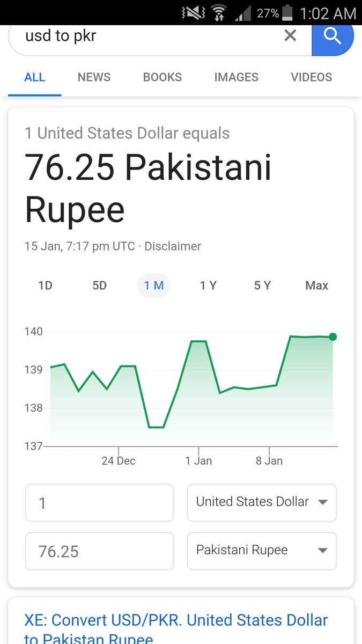The image size is (362, 644).
Task: Open the Images tab
Action: pyautogui.click(x=236, y=77)
